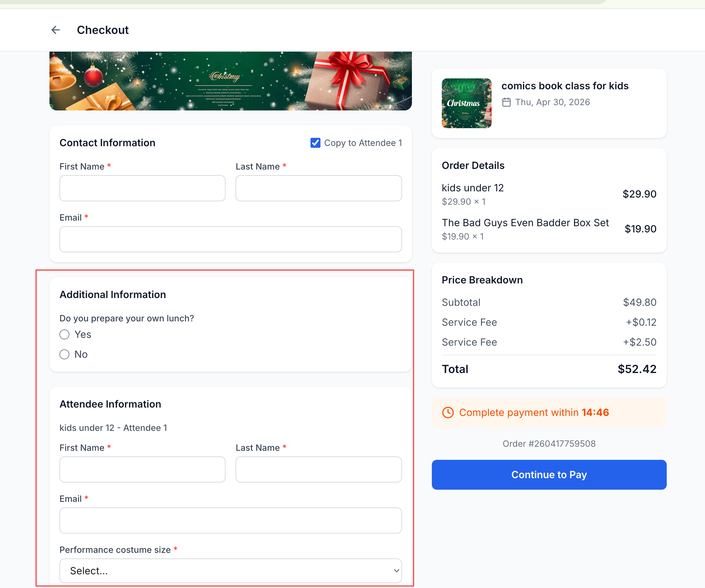Image resolution: width=705 pixels, height=588 pixels.
Task: Click the comics book class for kids title
Action: [x=565, y=86]
